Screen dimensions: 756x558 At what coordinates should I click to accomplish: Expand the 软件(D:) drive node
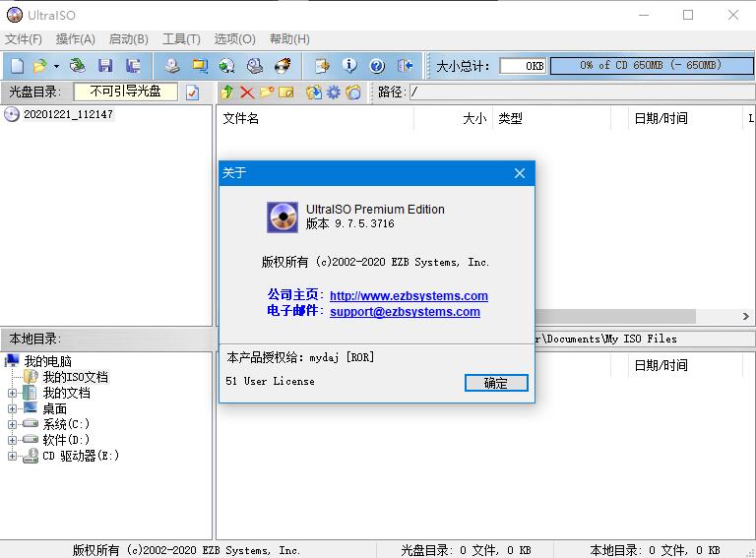pos(12,440)
